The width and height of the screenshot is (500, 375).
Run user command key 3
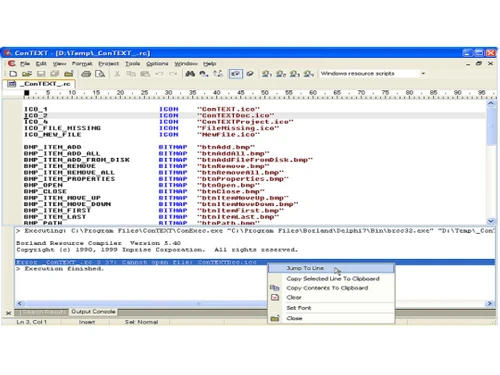coord(295,74)
